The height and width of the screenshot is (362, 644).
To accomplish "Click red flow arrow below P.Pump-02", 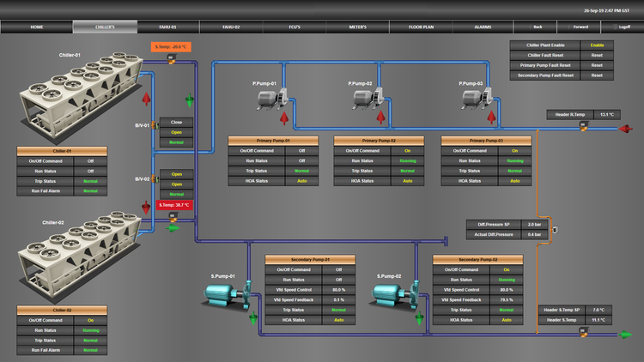I will pyautogui.click(x=380, y=118).
